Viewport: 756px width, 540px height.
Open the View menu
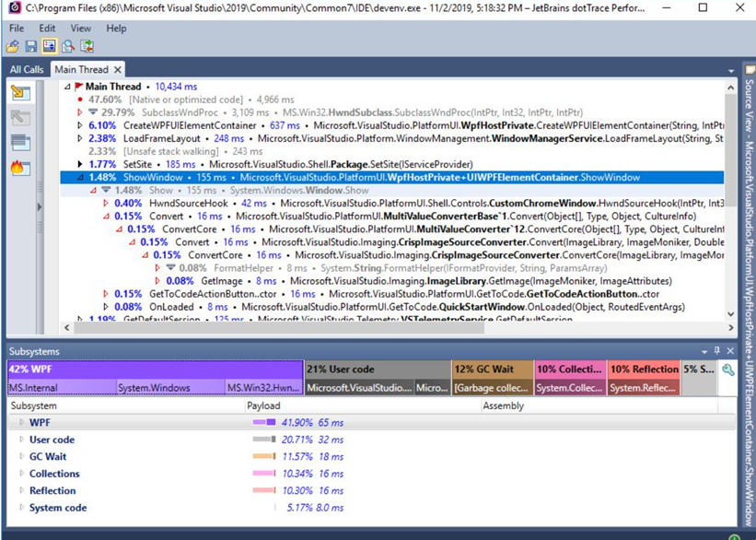click(x=80, y=28)
